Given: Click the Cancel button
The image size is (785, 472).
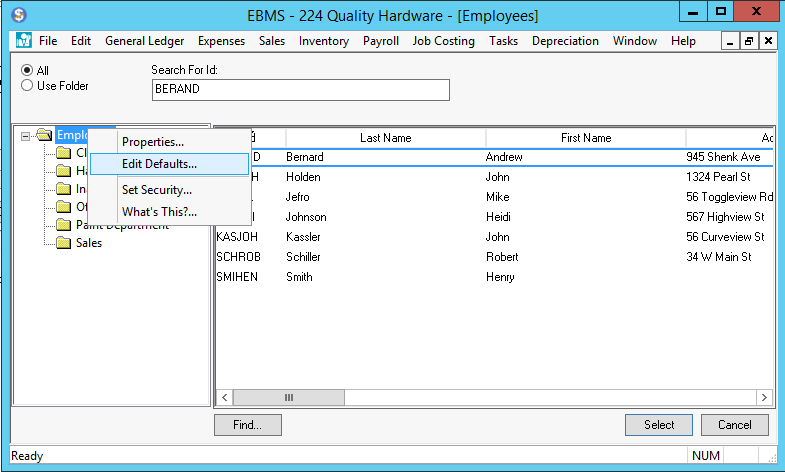Looking at the screenshot, I should coord(734,425).
